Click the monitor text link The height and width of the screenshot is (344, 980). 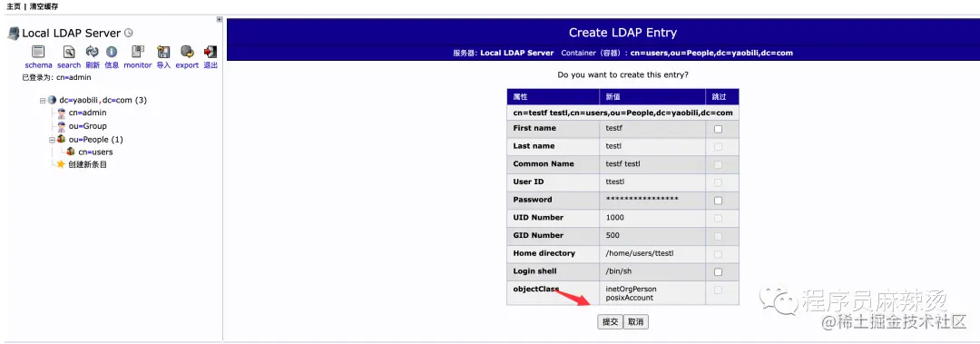(138, 65)
